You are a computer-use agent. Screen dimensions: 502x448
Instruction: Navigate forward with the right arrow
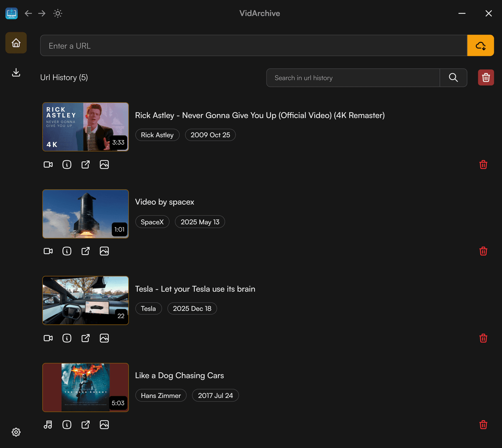[42, 13]
